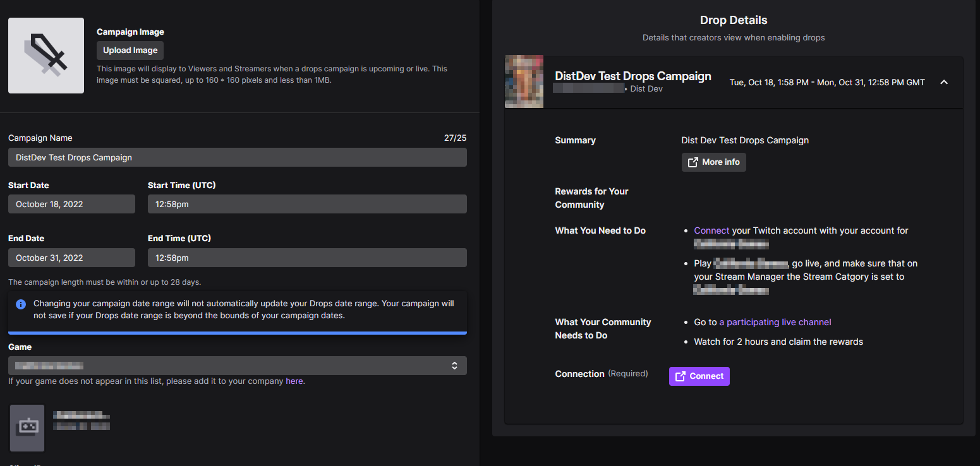Click the End Time field showing 12:58pm
Viewport: 980px width, 466px height.
307,257
